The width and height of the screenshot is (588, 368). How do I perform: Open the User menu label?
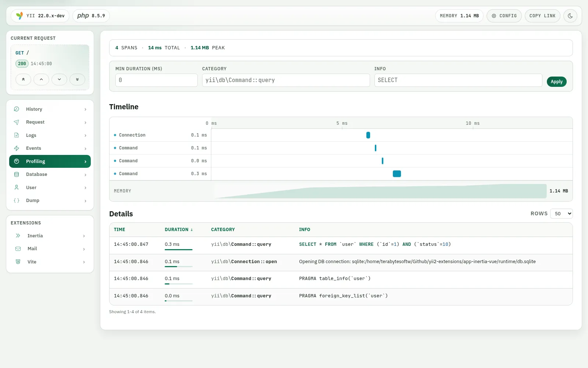tap(31, 187)
